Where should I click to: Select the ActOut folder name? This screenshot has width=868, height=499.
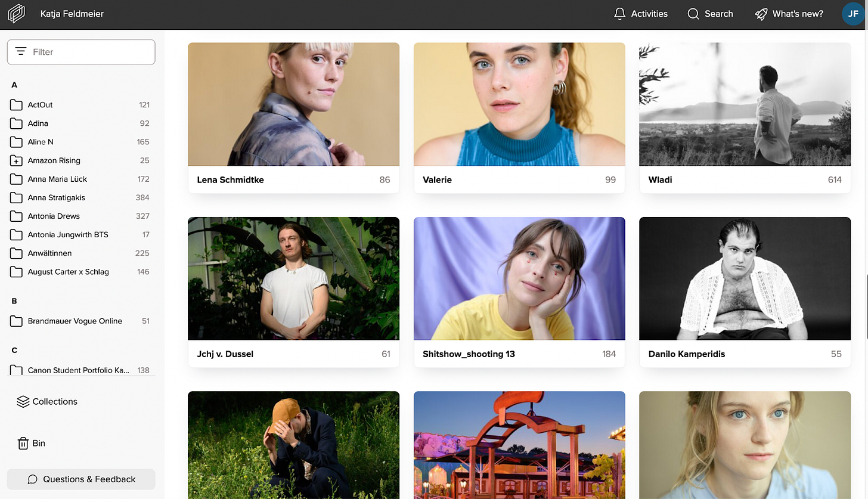point(40,105)
